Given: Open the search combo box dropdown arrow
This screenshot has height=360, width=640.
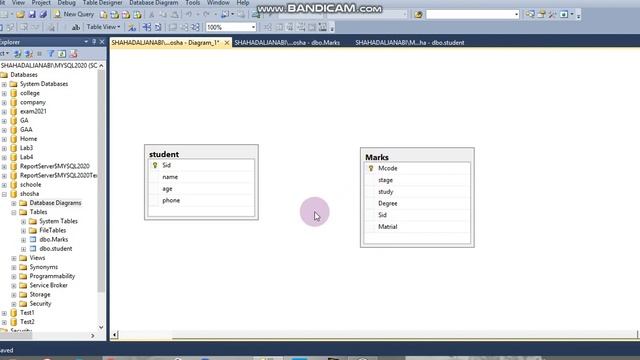Looking at the screenshot, I should tap(516, 15).
